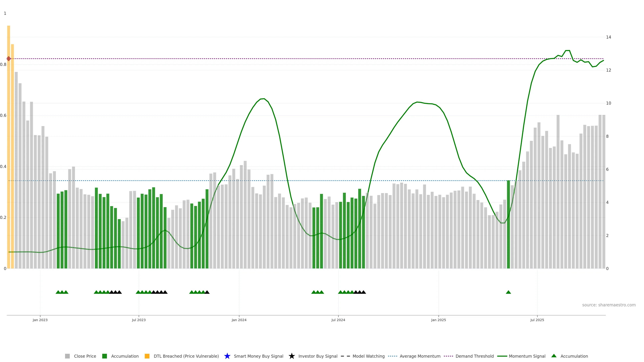Screen dimensions: 644x362
Task: Click the source: sharemaestro.com text
Action: 609,305
